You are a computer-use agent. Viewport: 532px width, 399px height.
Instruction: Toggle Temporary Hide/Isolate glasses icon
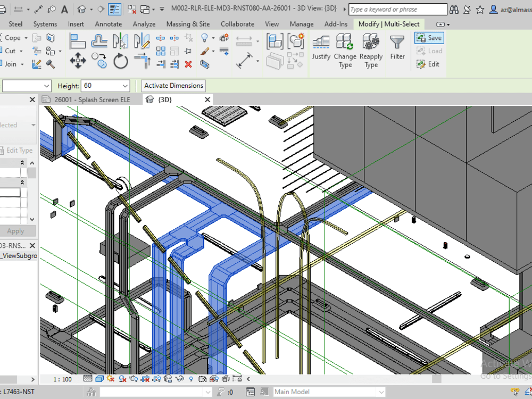179,379
